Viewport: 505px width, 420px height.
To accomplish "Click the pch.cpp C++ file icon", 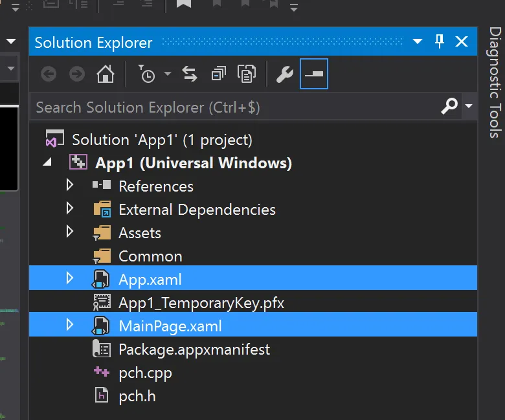I will 102,371.
